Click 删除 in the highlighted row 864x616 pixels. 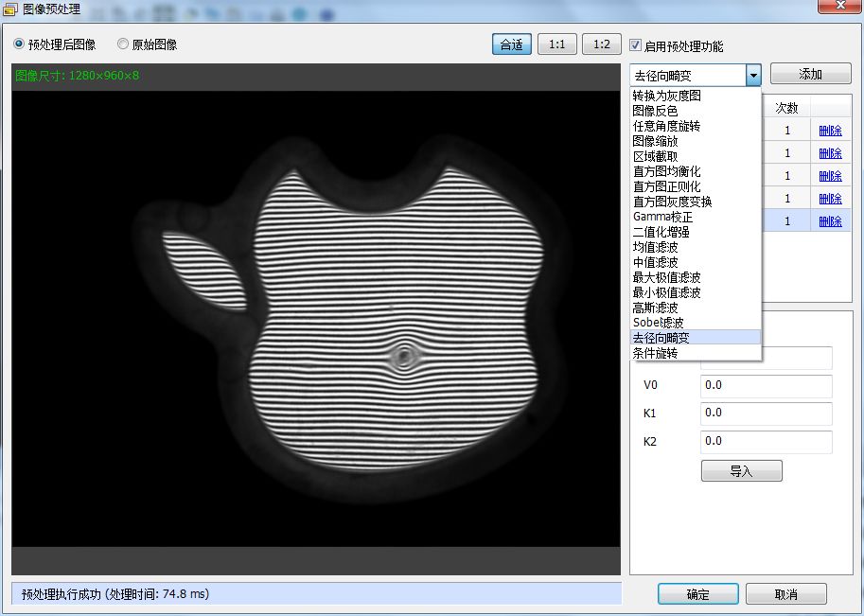(830, 220)
